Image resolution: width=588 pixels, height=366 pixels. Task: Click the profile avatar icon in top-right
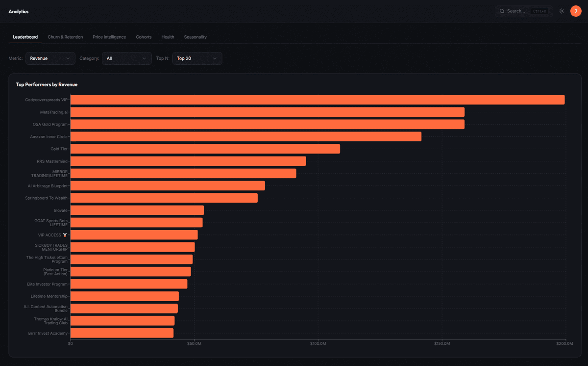coord(576,11)
